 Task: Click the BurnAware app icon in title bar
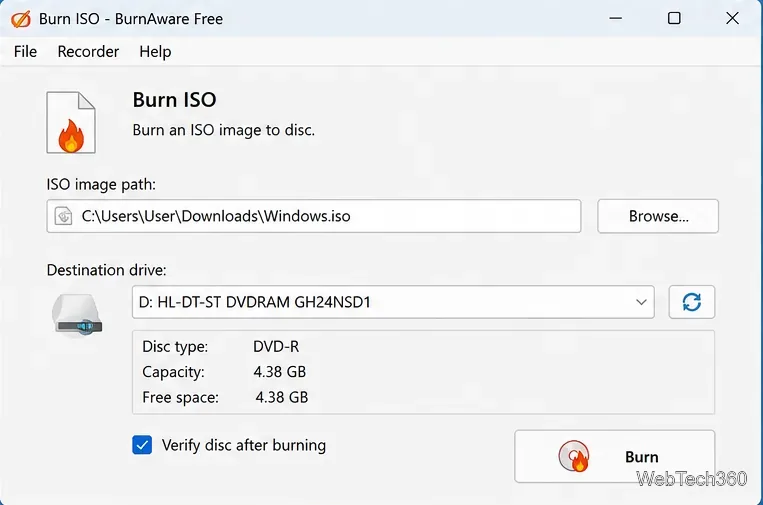(x=21, y=19)
